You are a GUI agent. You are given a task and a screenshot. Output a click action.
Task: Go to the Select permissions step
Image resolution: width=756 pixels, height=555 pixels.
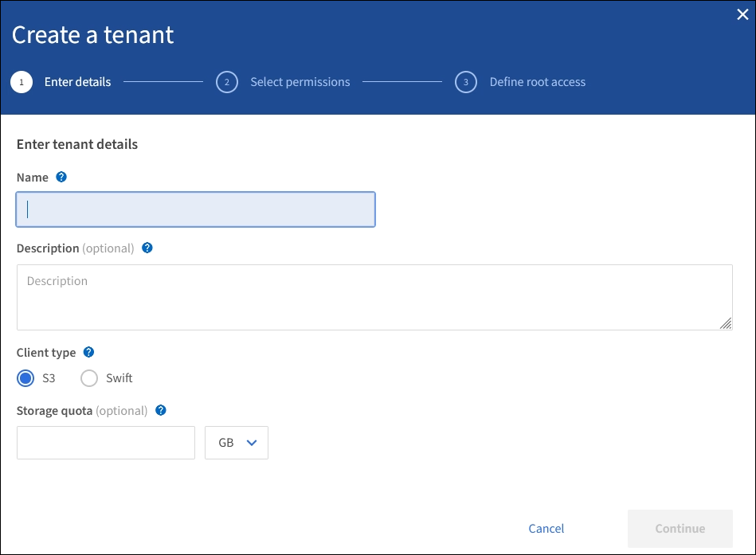(x=300, y=82)
